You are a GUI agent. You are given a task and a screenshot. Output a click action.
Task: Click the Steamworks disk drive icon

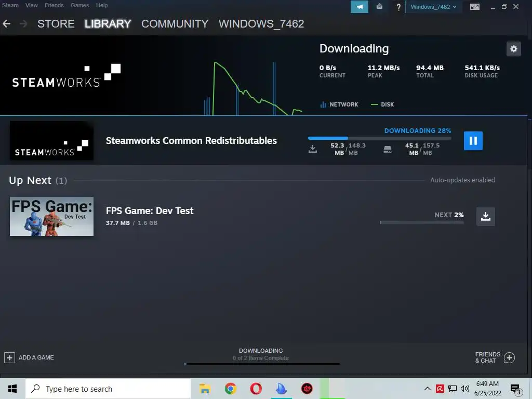point(388,149)
